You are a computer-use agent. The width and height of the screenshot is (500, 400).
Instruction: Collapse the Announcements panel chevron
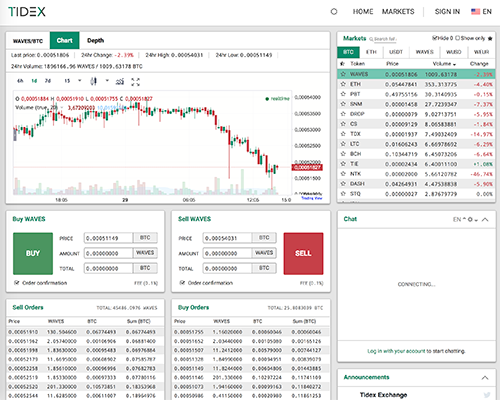(x=485, y=378)
